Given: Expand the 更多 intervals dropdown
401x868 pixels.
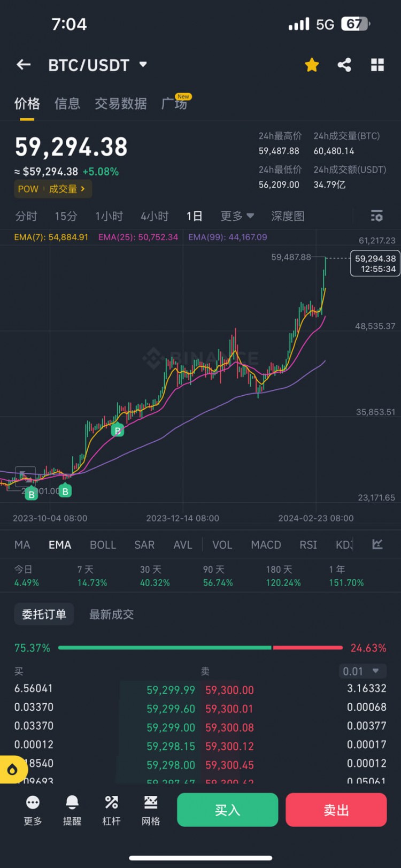Looking at the screenshot, I should (237, 216).
